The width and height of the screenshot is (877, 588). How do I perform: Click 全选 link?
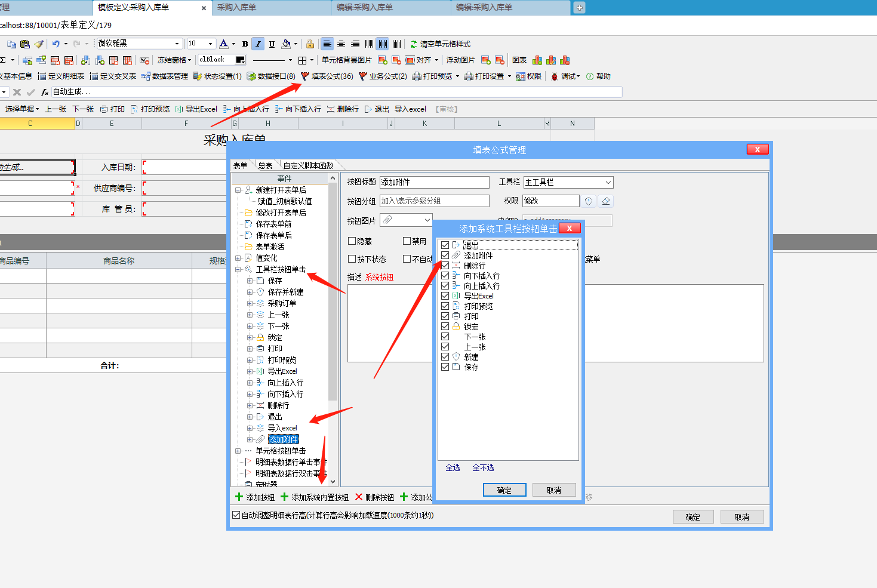[x=453, y=467]
